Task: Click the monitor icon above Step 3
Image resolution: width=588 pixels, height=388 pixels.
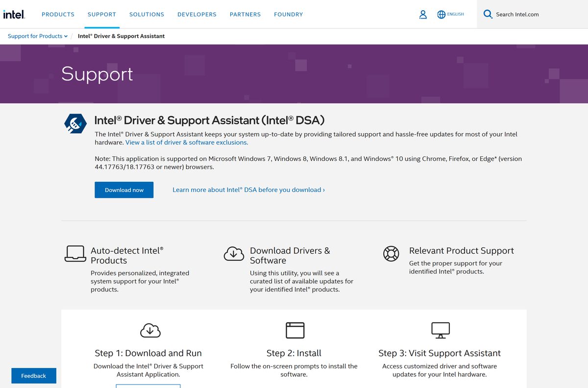Action: tap(441, 330)
